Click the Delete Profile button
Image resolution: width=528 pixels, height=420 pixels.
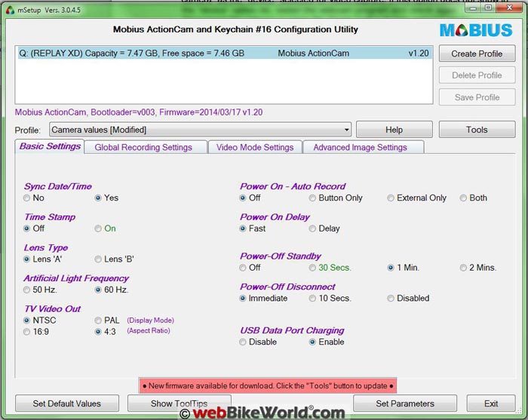[477, 75]
